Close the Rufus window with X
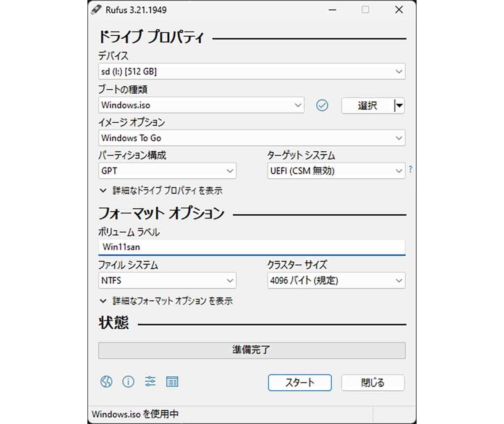Viewport: 504px width, 424px height. pyautogui.click(x=399, y=10)
